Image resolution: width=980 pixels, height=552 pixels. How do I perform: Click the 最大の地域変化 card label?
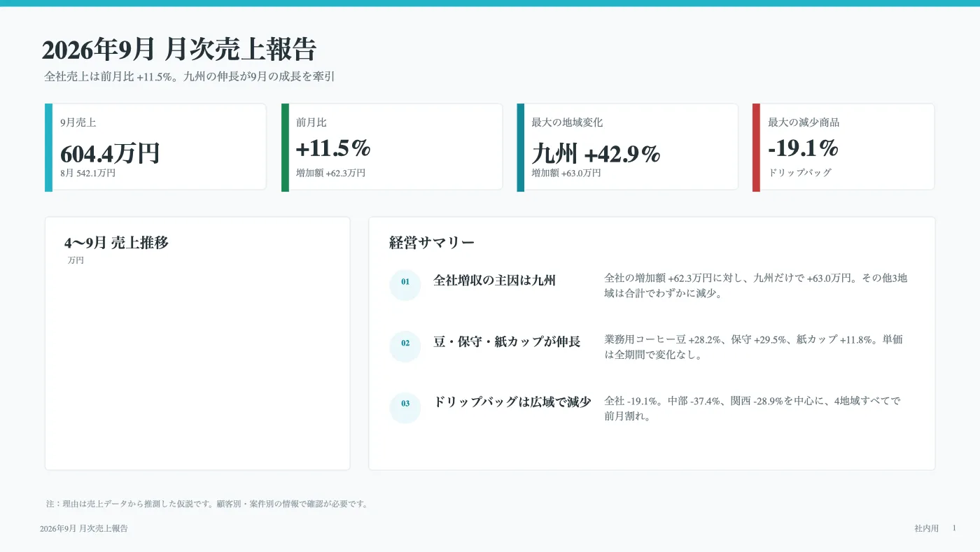pos(567,122)
